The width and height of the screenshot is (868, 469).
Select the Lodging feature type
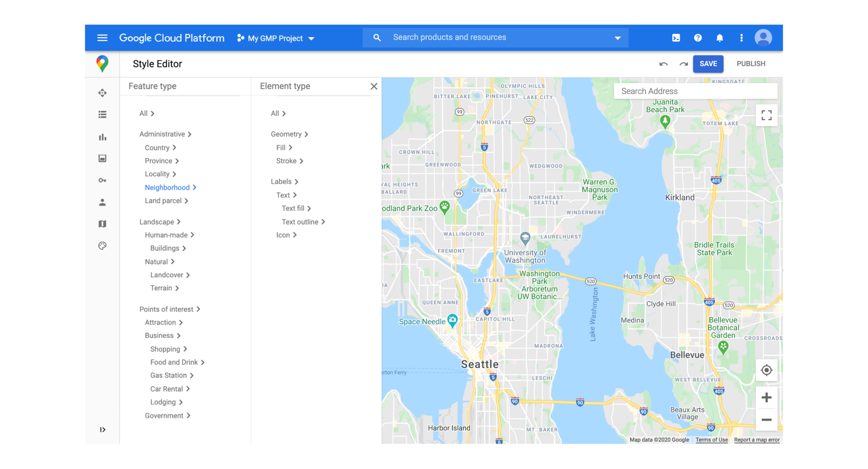[166, 402]
